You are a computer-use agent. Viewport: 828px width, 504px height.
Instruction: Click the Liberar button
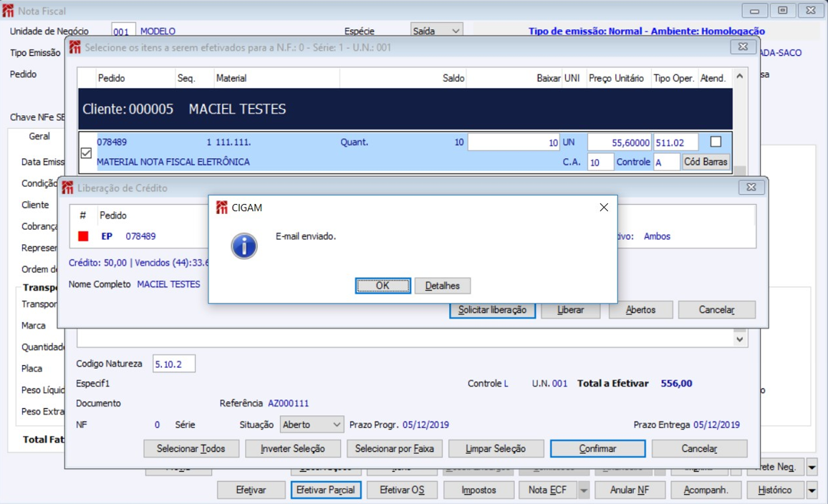tap(570, 310)
